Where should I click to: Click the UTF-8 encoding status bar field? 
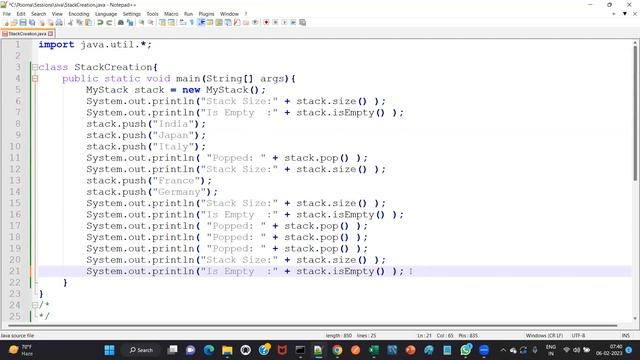578,336
